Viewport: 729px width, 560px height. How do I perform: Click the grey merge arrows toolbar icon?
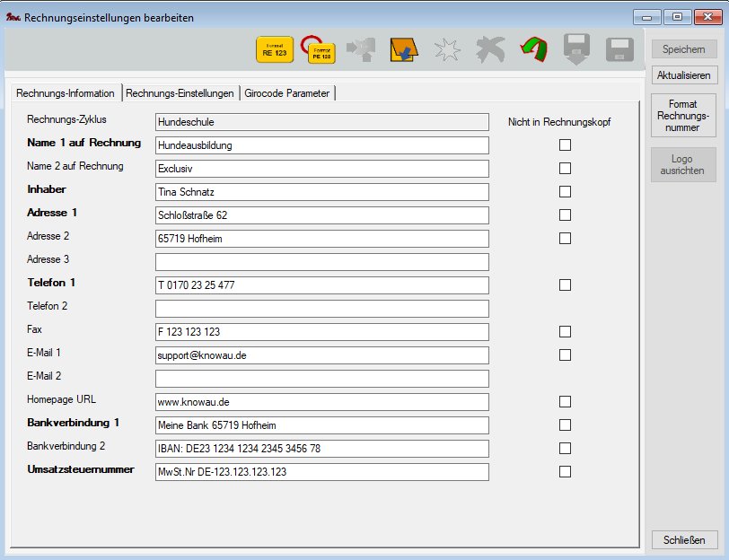point(361,50)
